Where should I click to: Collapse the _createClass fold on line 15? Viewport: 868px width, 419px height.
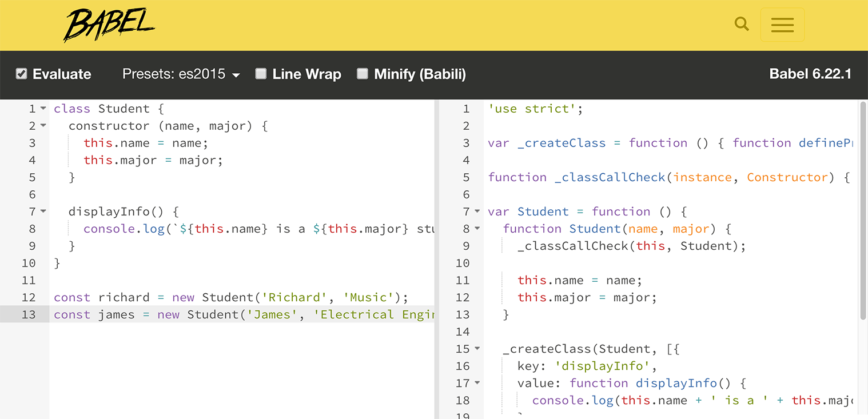(478, 349)
